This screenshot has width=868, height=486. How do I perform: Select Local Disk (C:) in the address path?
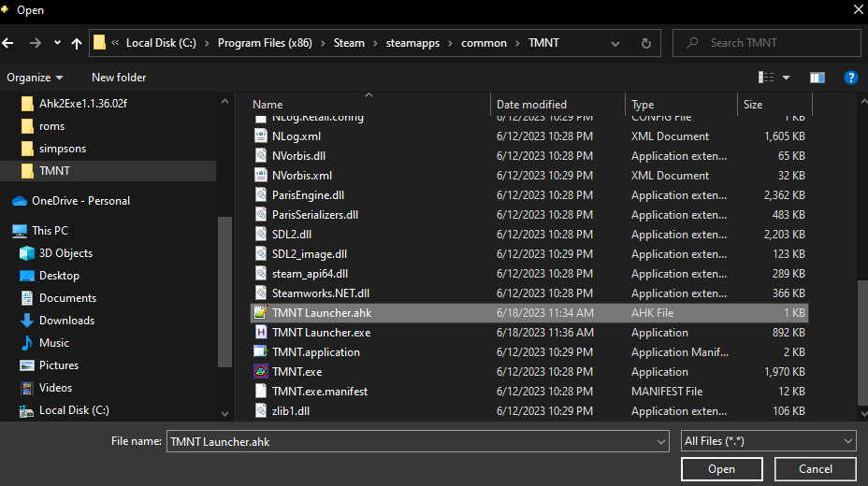pyautogui.click(x=161, y=43)
